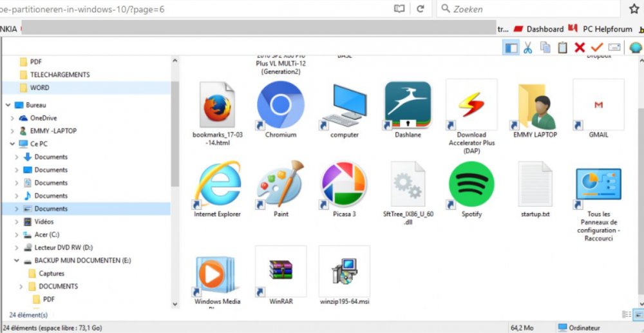Collapse BACKUP MIJN DOCUMENTEN (E:) node
The image size is (644, 333).
pos(17,261)
